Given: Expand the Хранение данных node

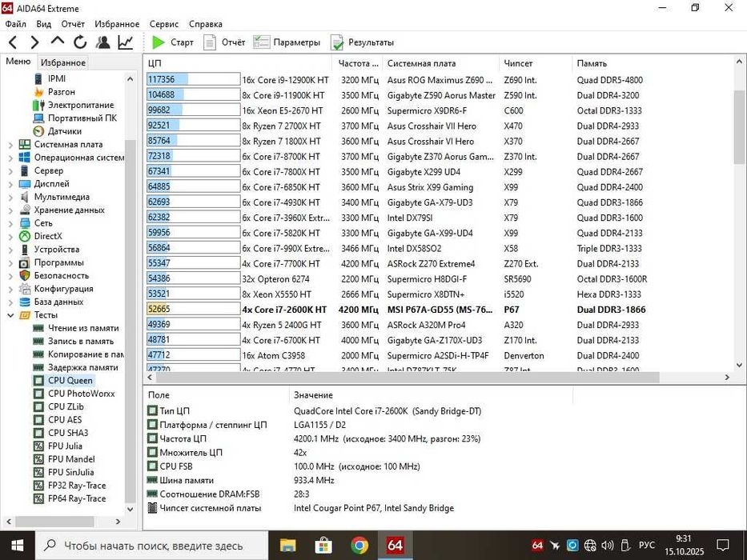Looking at the screenshot, I should (10, 210).
